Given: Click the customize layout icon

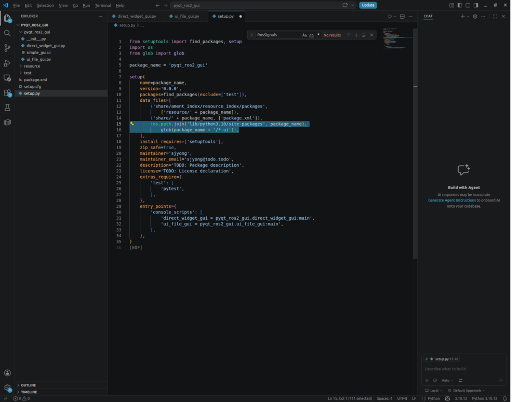Looking at the screenshot, I should pos(451,5).
